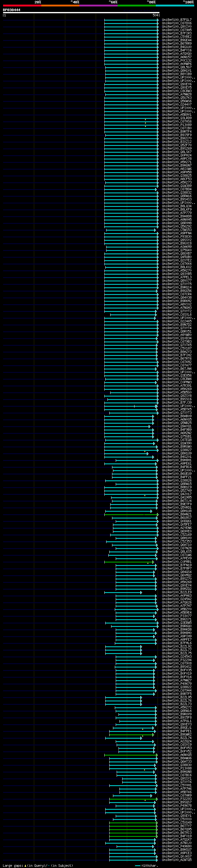Select the UniRef100_B9RTF4 label
197x868 pixels.
pyautogui.click(x=177, y=132)
